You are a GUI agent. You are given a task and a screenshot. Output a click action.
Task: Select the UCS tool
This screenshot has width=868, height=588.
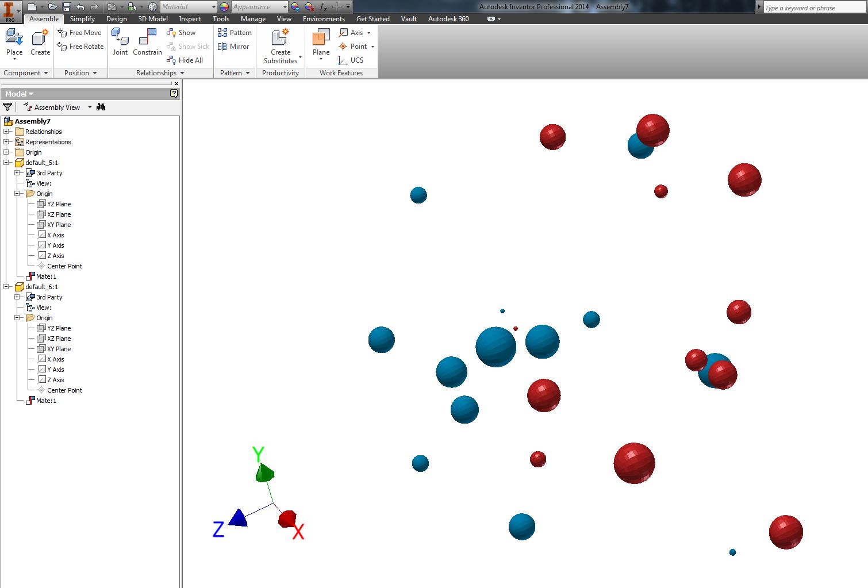click(351, 60)
